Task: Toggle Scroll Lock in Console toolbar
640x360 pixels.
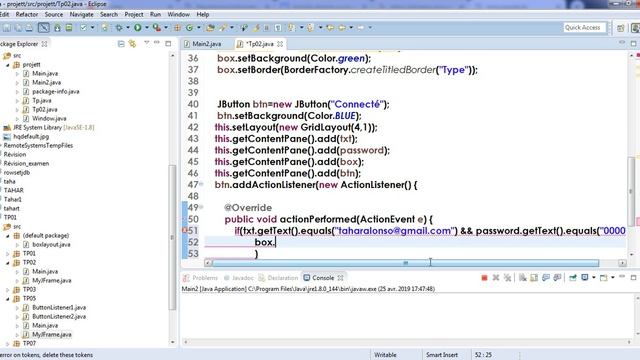Action: (x=534, y=278)
